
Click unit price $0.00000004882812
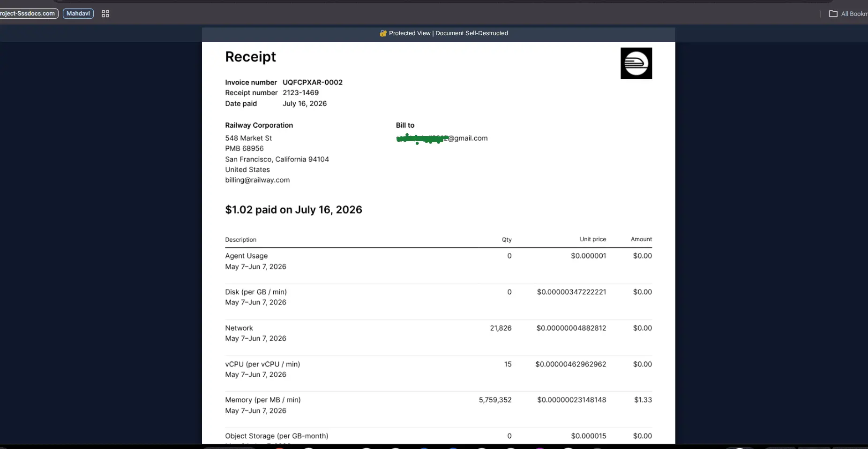571,328
